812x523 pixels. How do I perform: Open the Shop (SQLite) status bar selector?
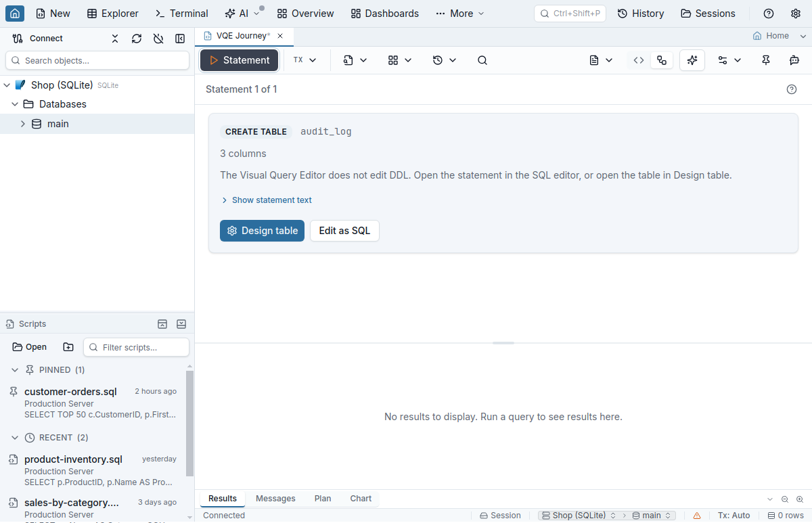[579, 516]
